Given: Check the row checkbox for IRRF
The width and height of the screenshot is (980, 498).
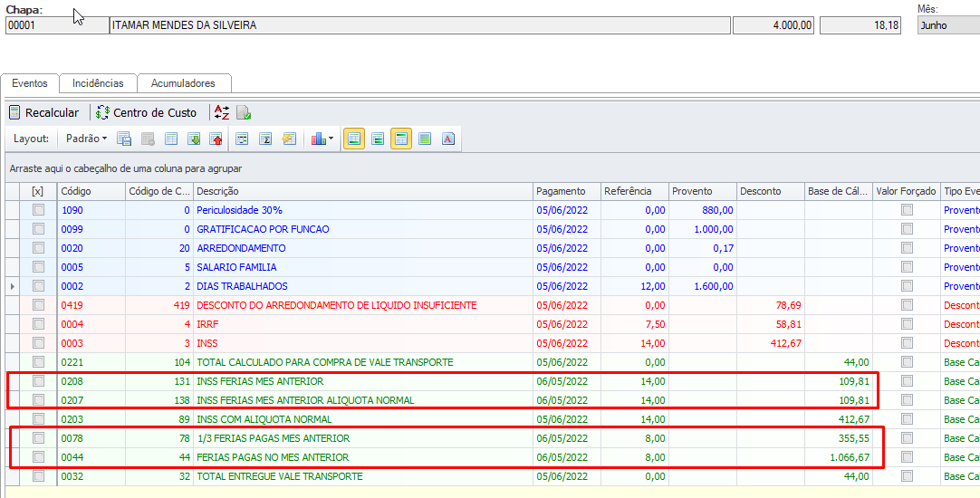Looking at the screenshot, I should click(x=39, y=323).
